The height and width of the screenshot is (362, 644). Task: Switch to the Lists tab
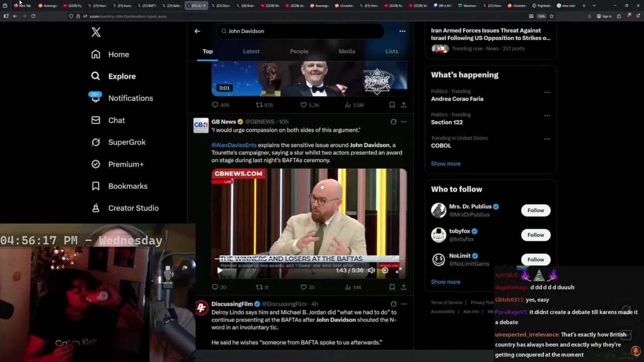[391, 51]
